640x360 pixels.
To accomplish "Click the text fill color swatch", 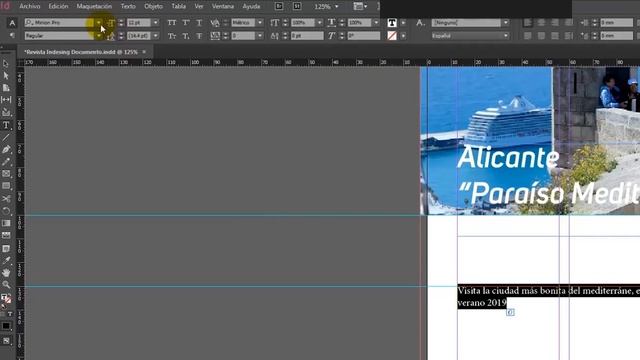I will click(392, 23).
